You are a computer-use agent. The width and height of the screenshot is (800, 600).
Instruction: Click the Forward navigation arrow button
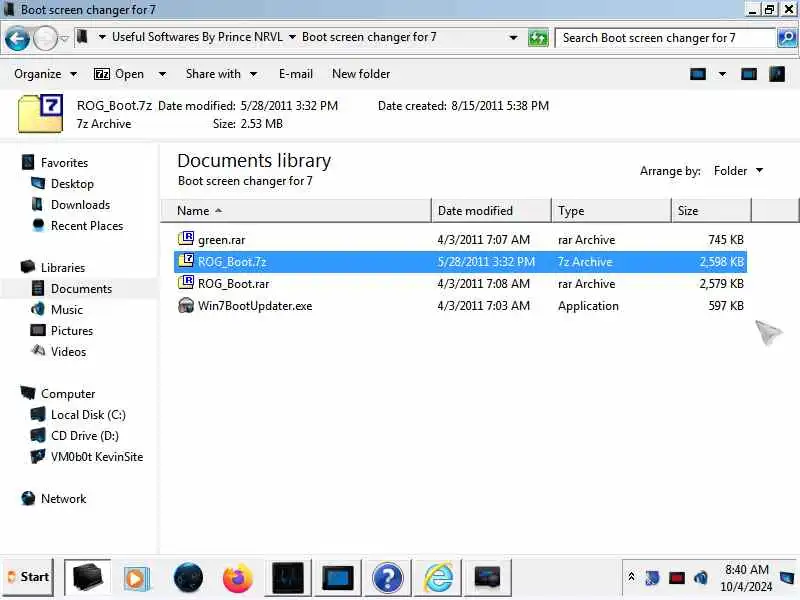point(45,39)
